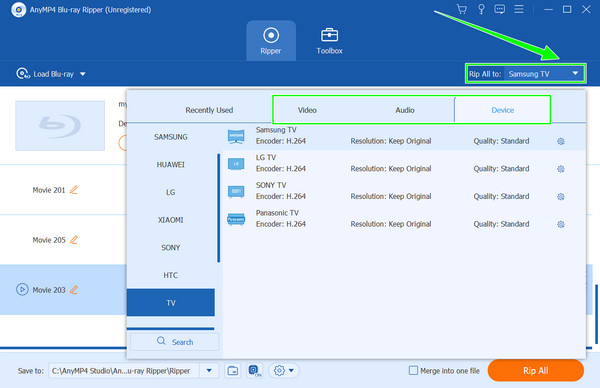Select HTC device category
The image size is (600, 388).
point(171,275)
